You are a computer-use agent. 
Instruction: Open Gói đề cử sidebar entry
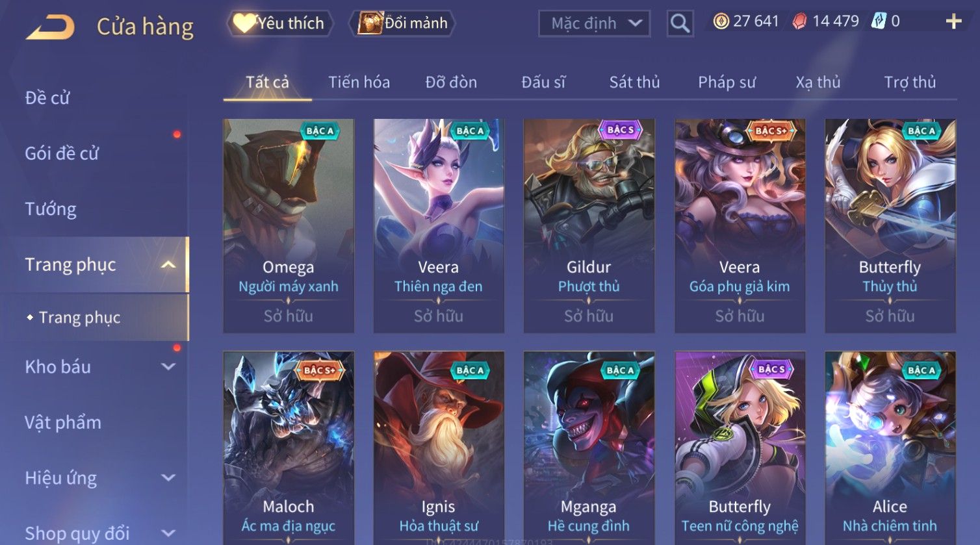click(62, 153)
